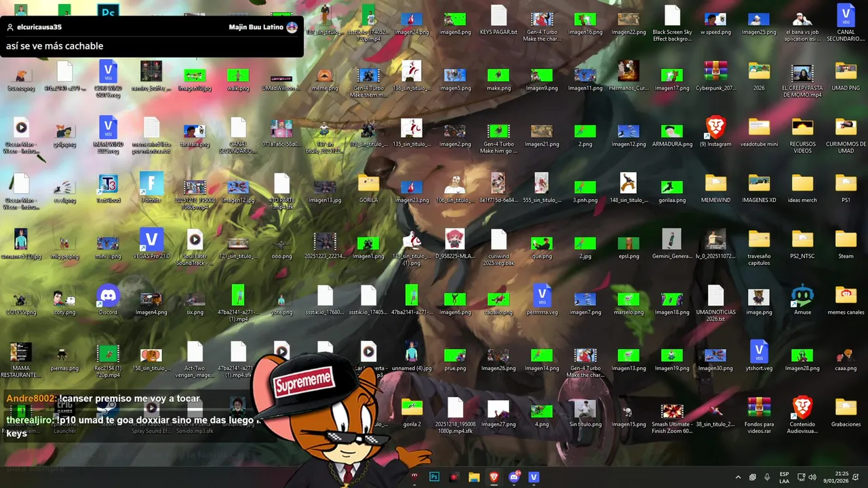The image size is (868, 488).
Task: Open Photoshop from the taskbar
Action: pyautogui.click(x=435, y=477)
